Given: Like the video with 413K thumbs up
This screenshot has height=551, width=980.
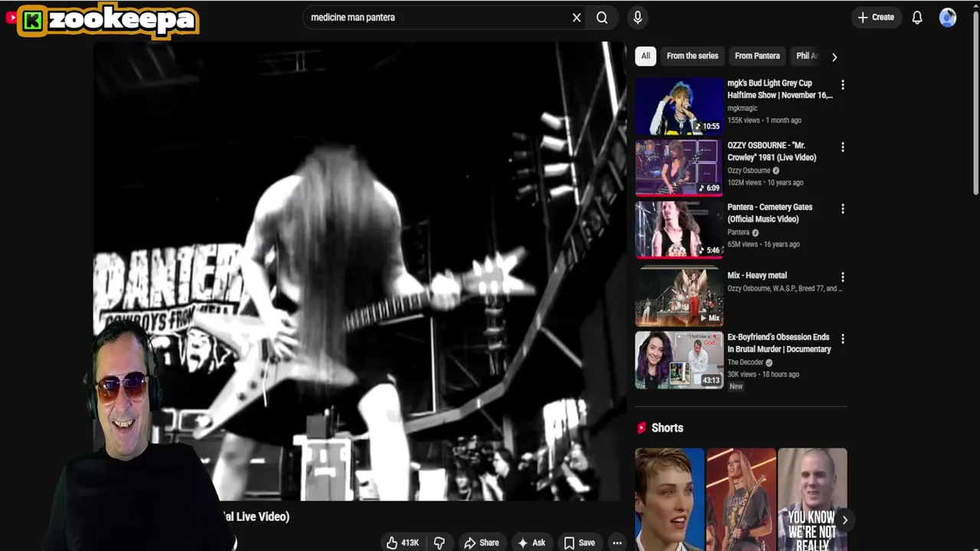Looking at the screenshot, I should (x=403, y=543).
